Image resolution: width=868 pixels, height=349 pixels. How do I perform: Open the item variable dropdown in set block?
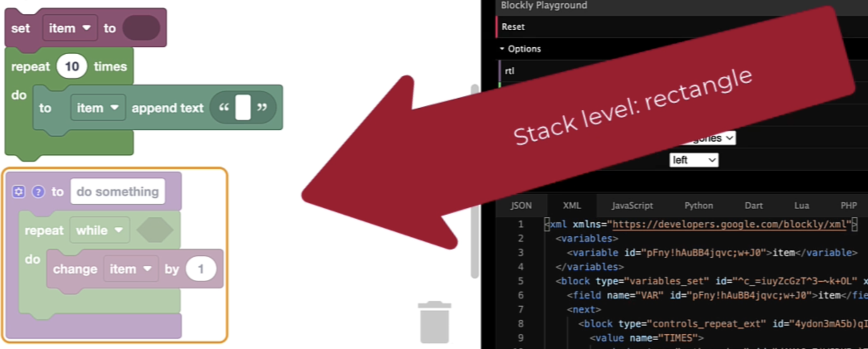click(x=70, y=28)
